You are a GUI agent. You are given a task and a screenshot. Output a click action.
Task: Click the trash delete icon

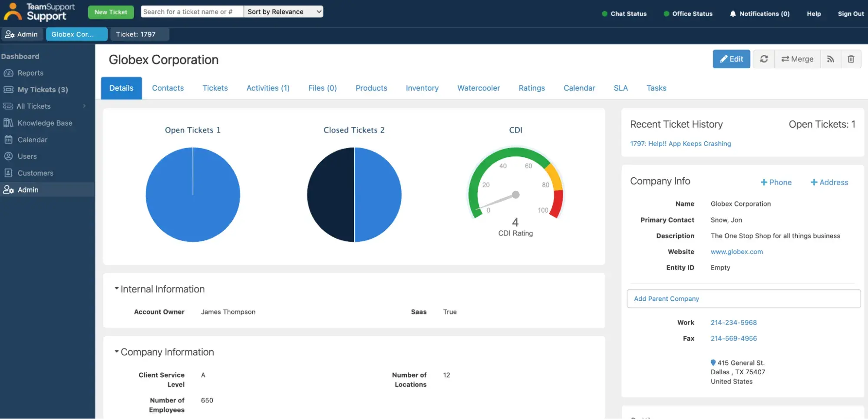pos(851,59)
